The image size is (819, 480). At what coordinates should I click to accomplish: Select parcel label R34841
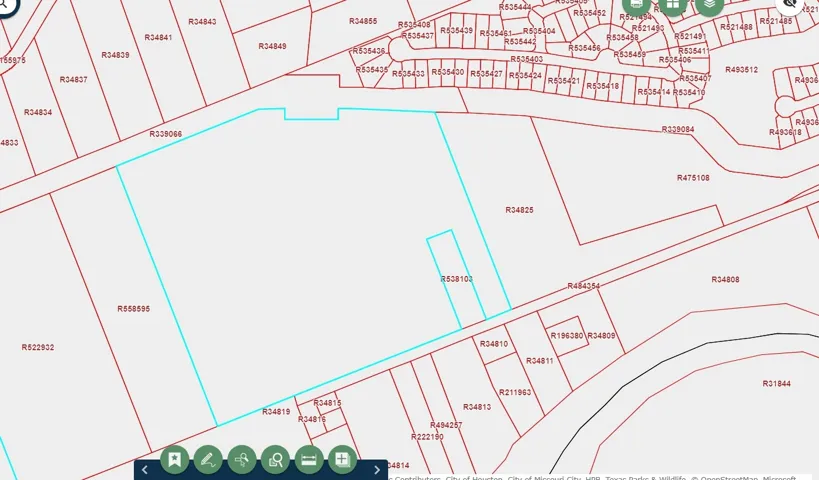[x=158, y=37]
